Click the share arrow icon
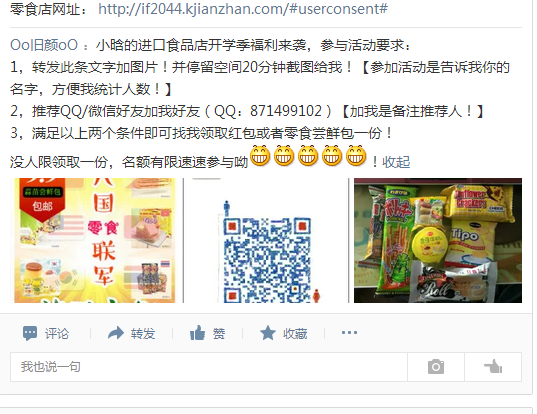537x414 pixels. pyautogui.click(x=115, y=333)
